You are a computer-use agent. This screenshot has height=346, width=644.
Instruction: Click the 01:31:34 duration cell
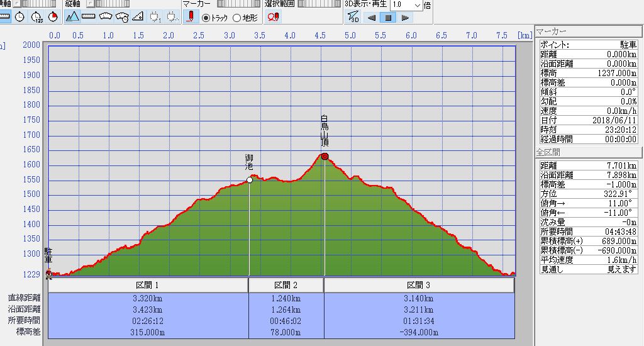(418, 321)
